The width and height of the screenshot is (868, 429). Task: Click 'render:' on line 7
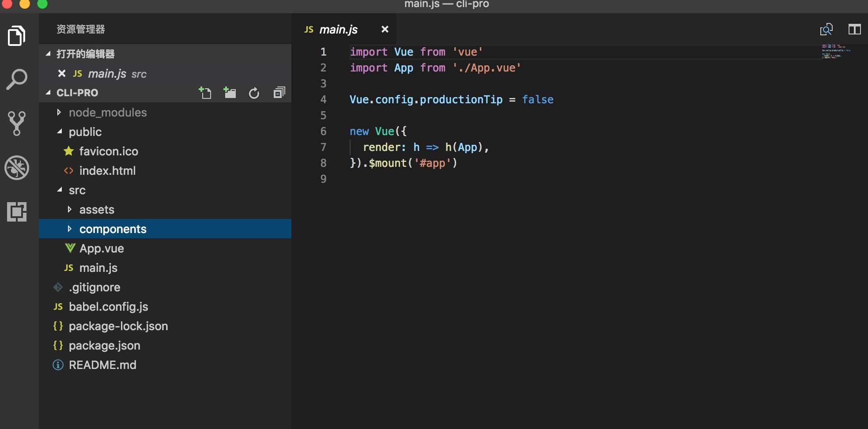[x=384, y=147]
